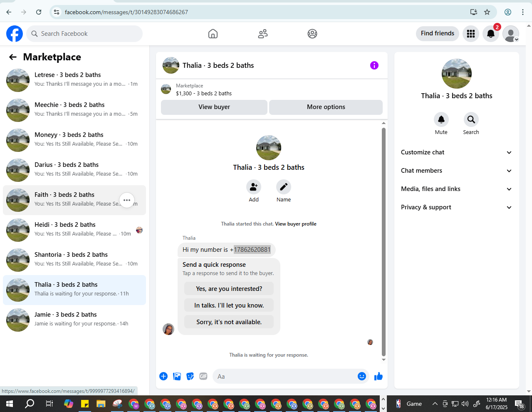The image size is (532, 412).
Task: Click the Name pencil icon in chat
Action: click(x=284, y=187)
